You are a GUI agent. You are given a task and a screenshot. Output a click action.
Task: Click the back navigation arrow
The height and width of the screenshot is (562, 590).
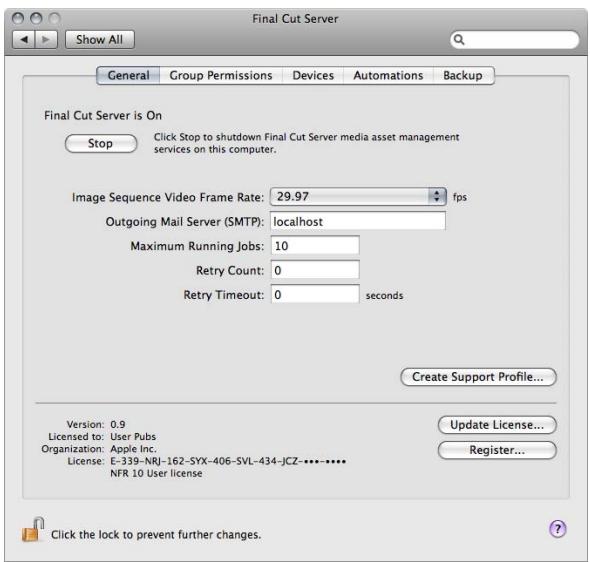tap(24, 39)
